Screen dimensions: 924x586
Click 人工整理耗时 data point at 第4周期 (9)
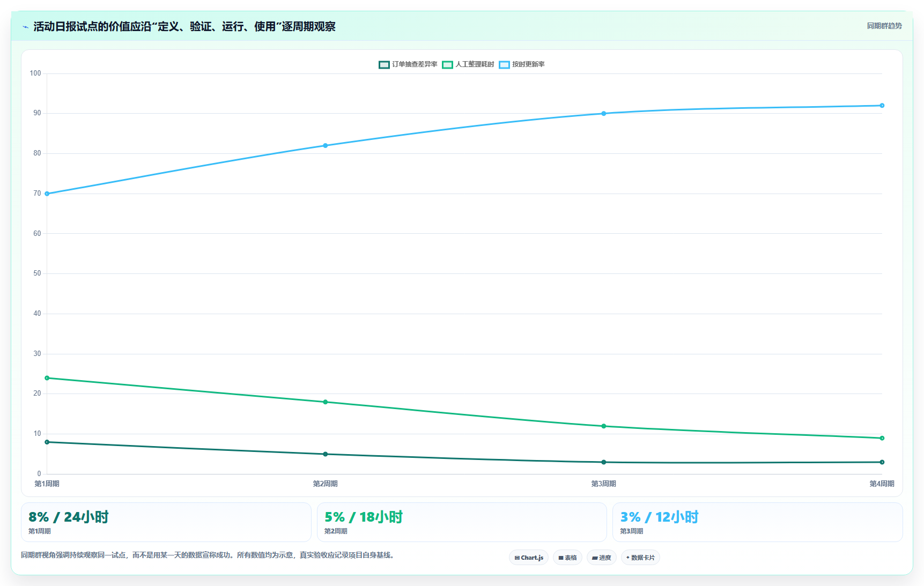(x=882, y=438)
